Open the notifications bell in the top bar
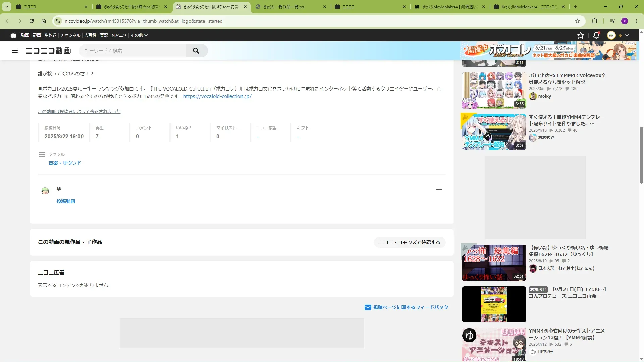 click(x=596, y=35)
